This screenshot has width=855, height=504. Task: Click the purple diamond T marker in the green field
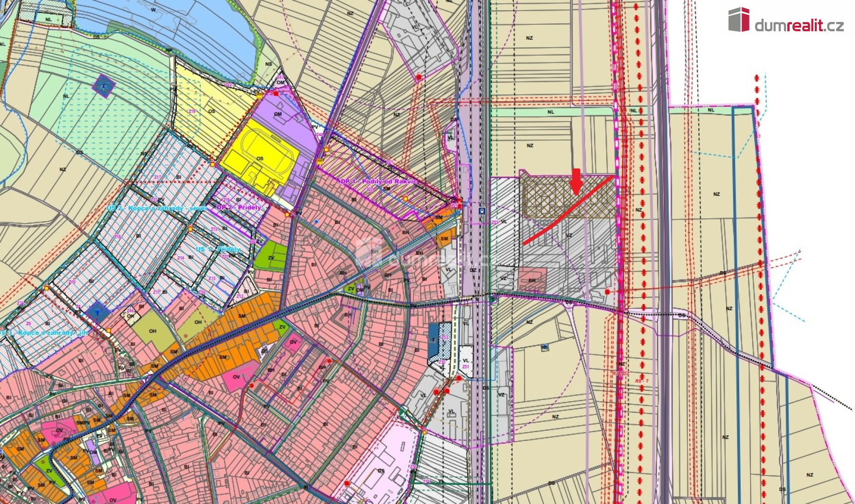tap(104, 85)
